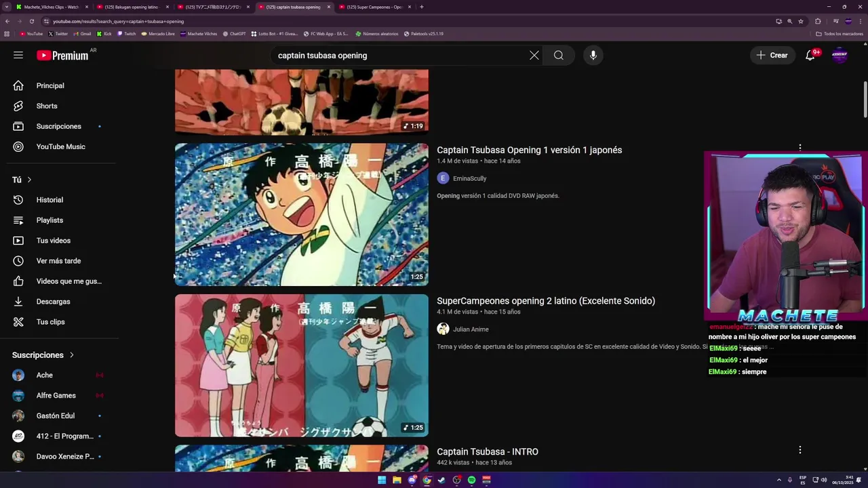Open Spotify from the taskbar
This screenshot has width=868, height=488.
click(x=471, y=480)
